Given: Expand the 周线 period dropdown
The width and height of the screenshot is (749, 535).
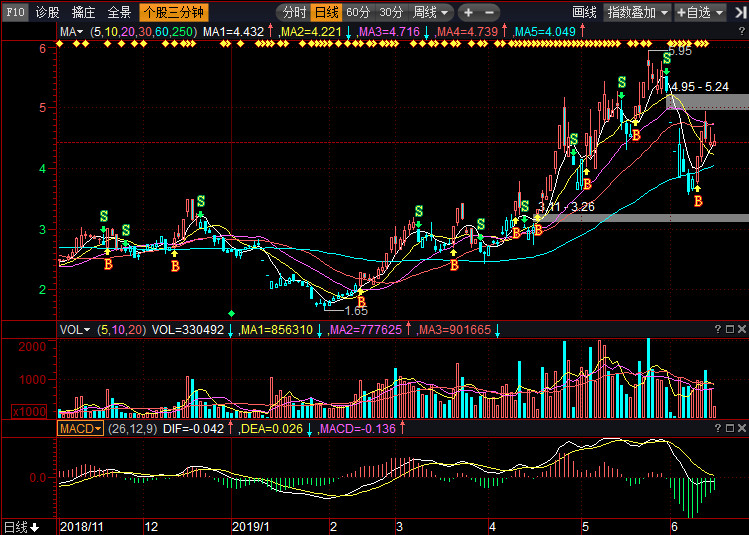Looking at the screenshot, I should [430, 13].
